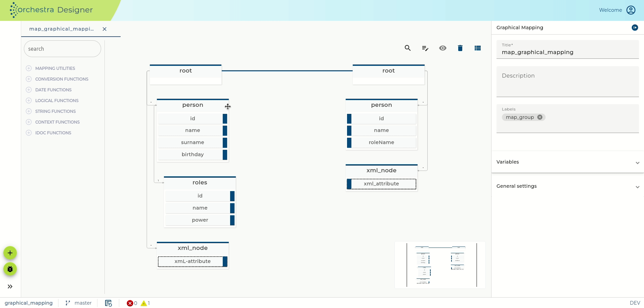Click connector port of surname field

tap(225, 142)
